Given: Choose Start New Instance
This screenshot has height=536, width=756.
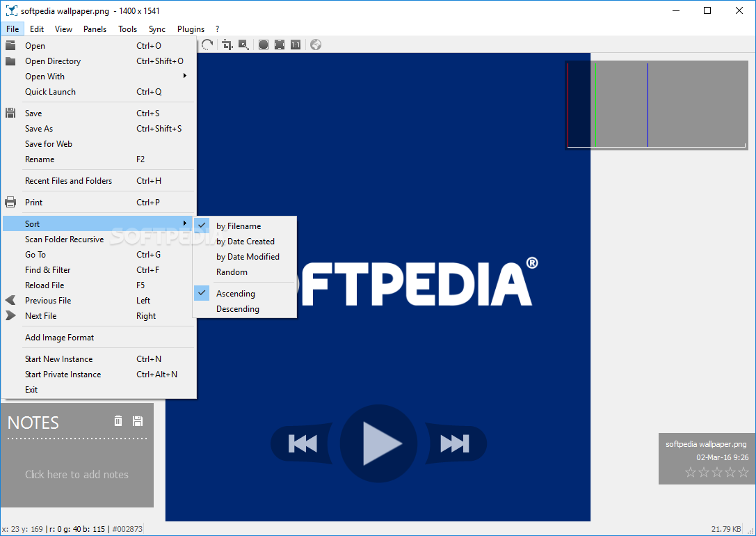Looking at the screenshot, I should (99, 359).
